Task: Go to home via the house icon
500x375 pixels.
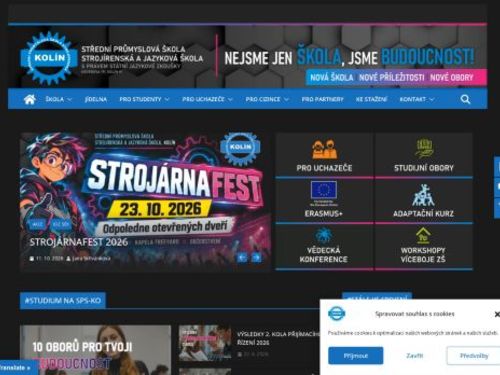Action: (30, 99)
